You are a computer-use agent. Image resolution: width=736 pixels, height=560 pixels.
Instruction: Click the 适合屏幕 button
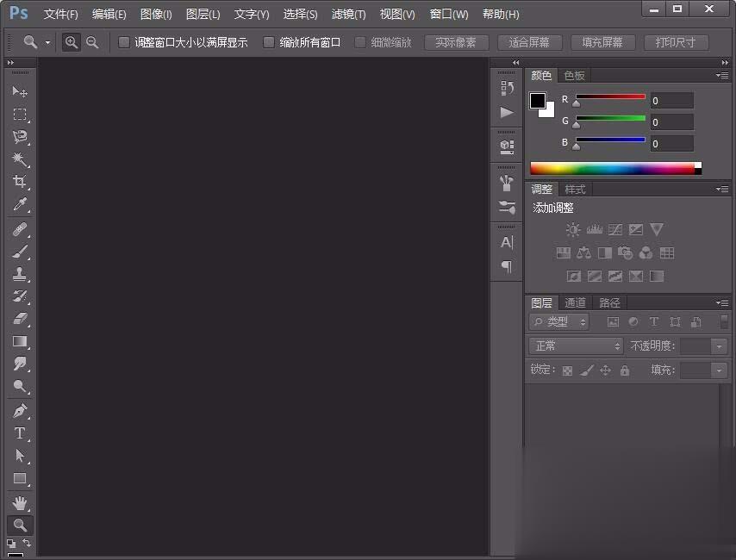529,41
